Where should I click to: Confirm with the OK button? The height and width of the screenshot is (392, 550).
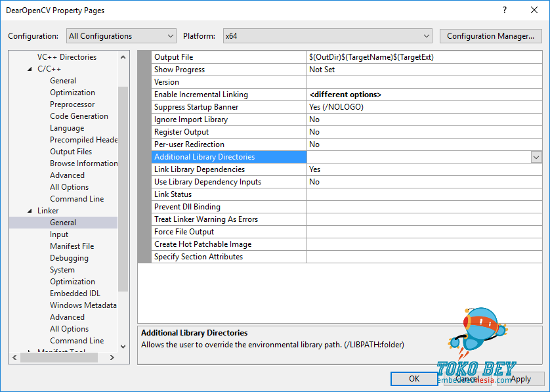[x=414, y=379]
